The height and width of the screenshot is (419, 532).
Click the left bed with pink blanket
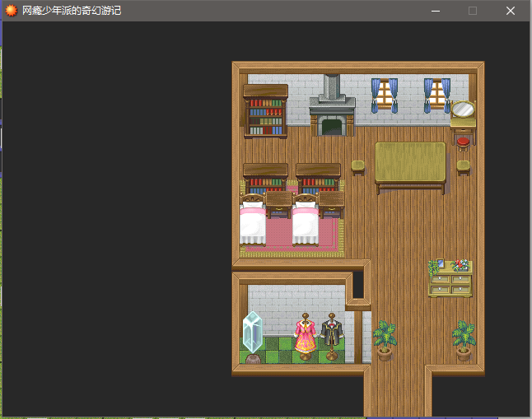point(253,219)
